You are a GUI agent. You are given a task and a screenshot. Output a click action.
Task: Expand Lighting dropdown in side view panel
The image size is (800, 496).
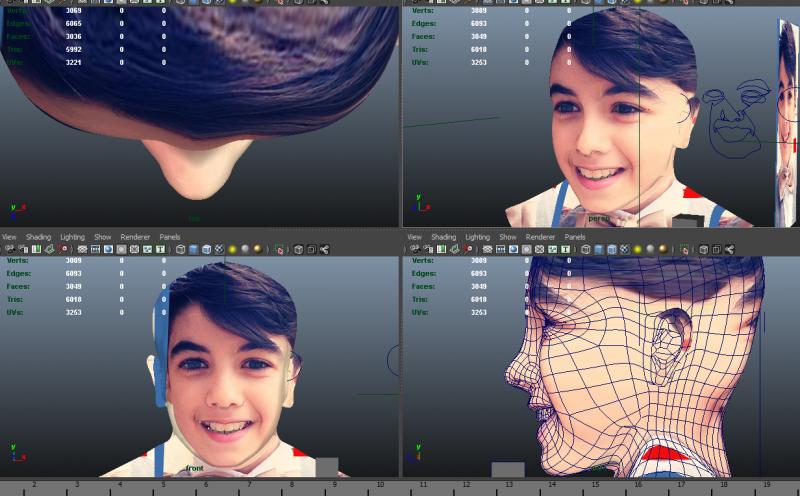tap(478, 237)
